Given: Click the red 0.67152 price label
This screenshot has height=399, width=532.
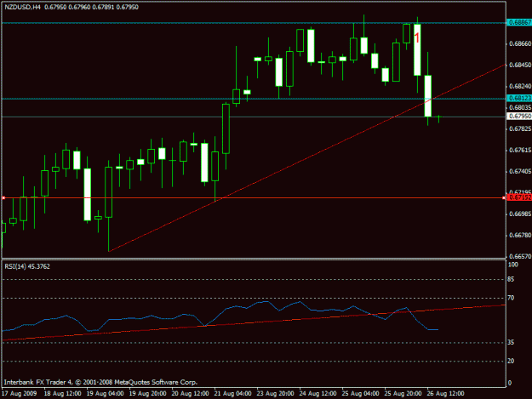Looking at the screenshot, I should click(x=519, y=197).
